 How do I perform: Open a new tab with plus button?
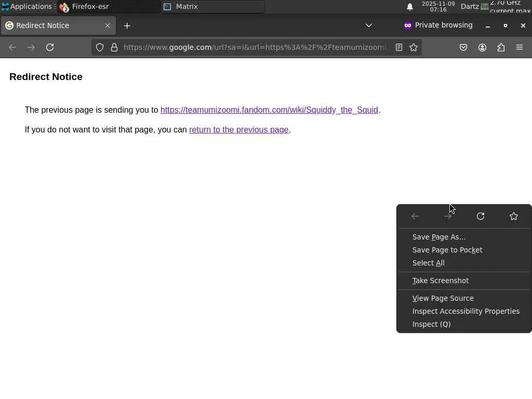coord(127,26)
